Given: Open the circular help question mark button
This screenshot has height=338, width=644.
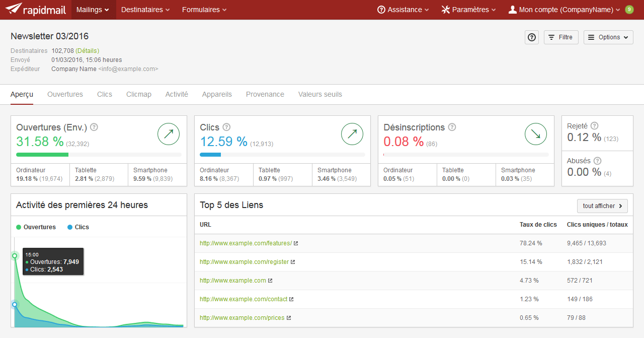Looking at the screenshot, I should pyautogui.click(x=532, y=37).
